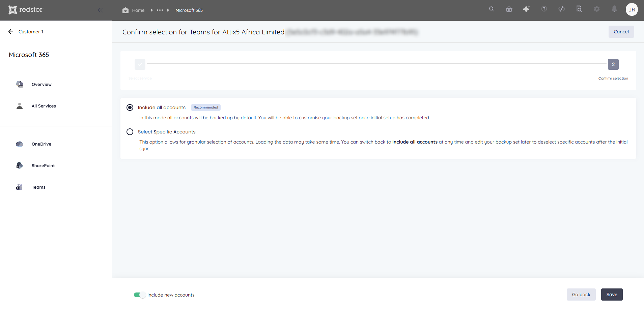Click the All Services person icon
This screenshot has width=644, height=309.
pyautogui.click(x=20, y=106)
